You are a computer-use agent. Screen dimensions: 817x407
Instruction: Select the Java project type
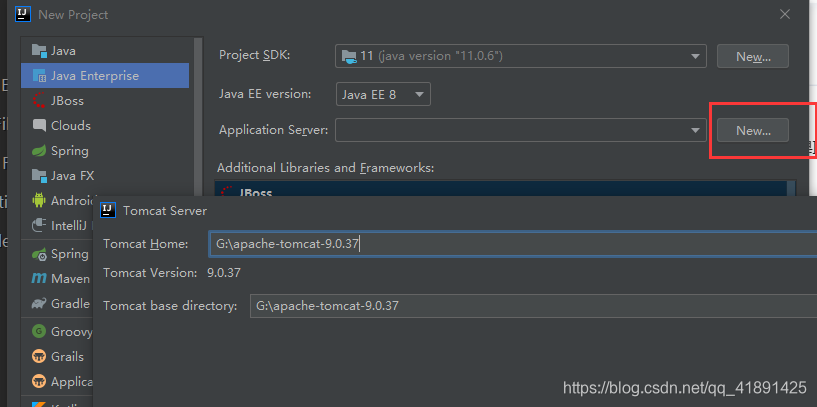[x=62, y=50]
